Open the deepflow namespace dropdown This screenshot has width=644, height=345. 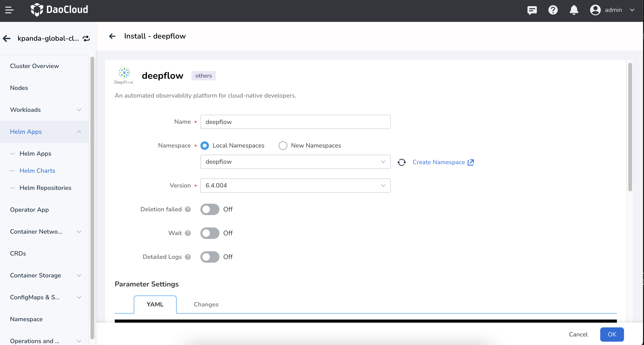click(295, 162)
